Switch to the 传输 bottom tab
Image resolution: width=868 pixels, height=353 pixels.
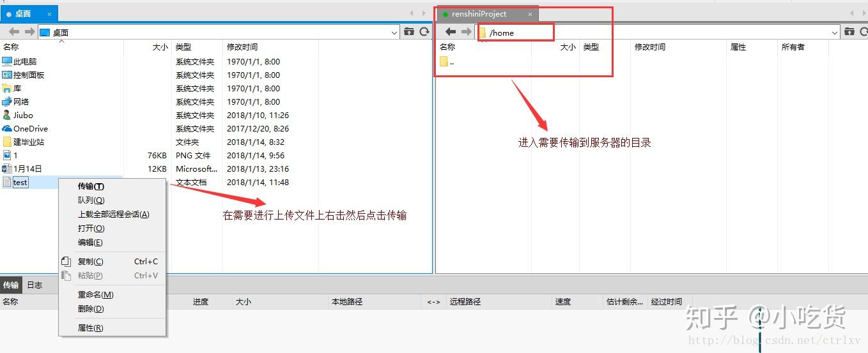point(11,285)
